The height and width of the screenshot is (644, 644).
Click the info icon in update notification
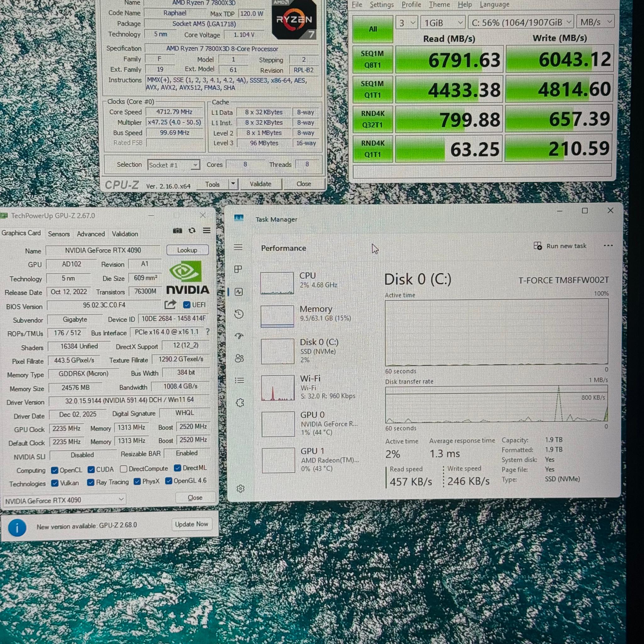pos(17,528)
